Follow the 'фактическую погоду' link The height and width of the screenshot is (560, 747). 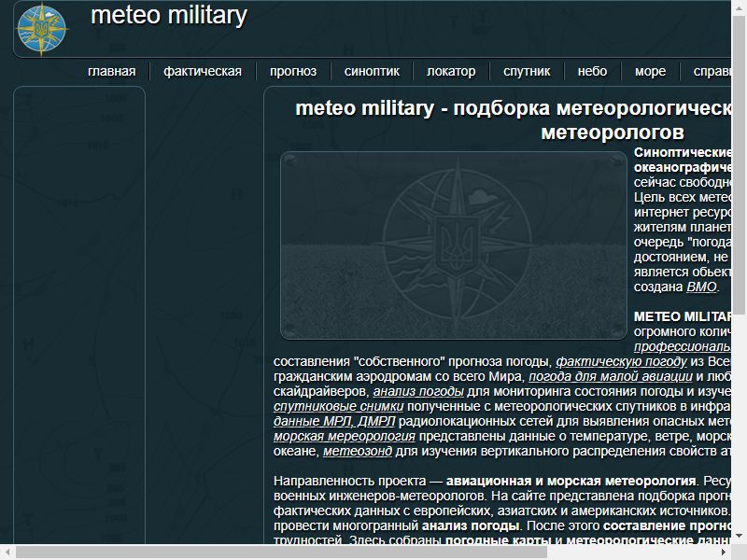coord(621,361)
